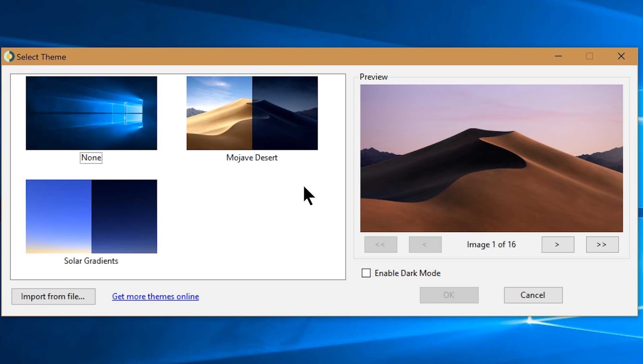Click the greyed-out OK button
Image resolution: width=643 pixels, height=364 pixels.
point(449,295)
